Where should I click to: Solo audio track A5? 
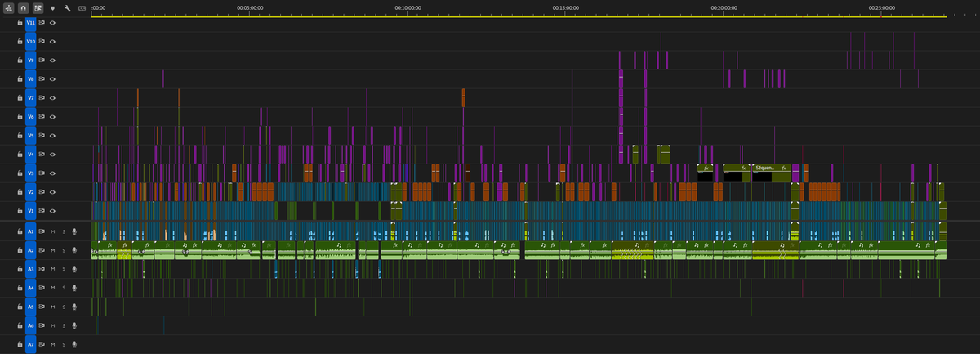point(64,307)
